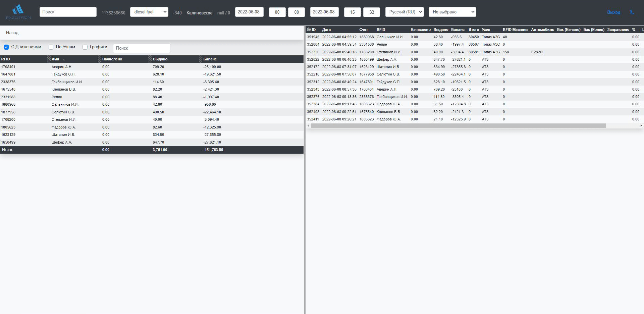Click the resize handle before Выдано column
644x314 pixels.
(150, 59)
